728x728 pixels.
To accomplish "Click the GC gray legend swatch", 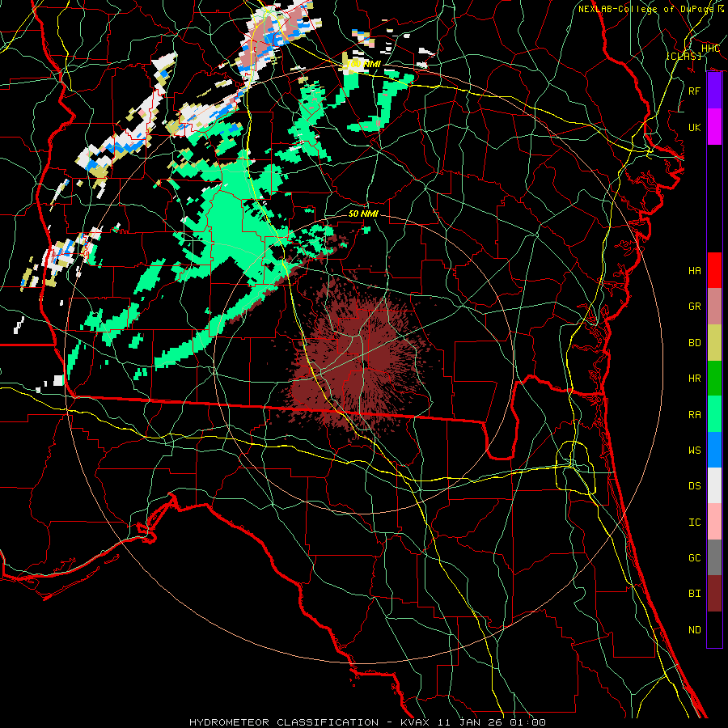I will (714, 557).
